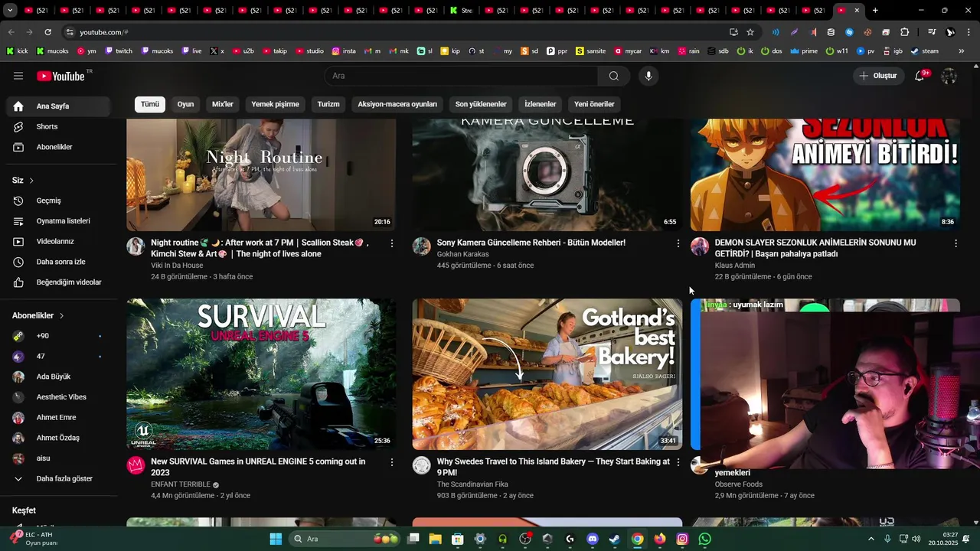Viewport: 980px width, 551px height.
Task: Click the Oluştur create button
Action: (x=878, y=76)
